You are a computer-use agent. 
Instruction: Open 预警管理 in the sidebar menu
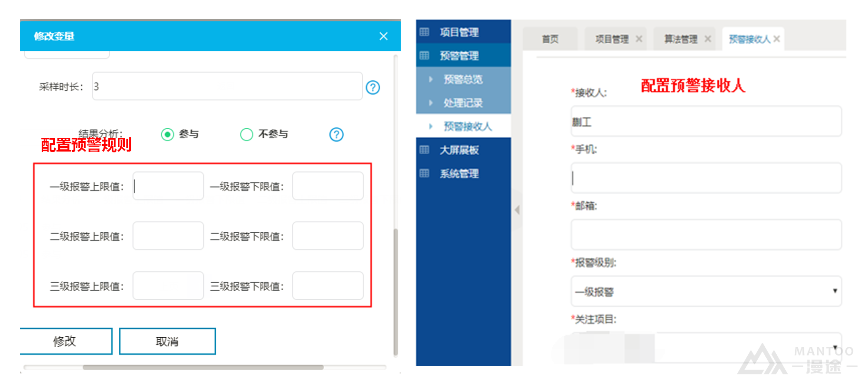coord(459,56)
